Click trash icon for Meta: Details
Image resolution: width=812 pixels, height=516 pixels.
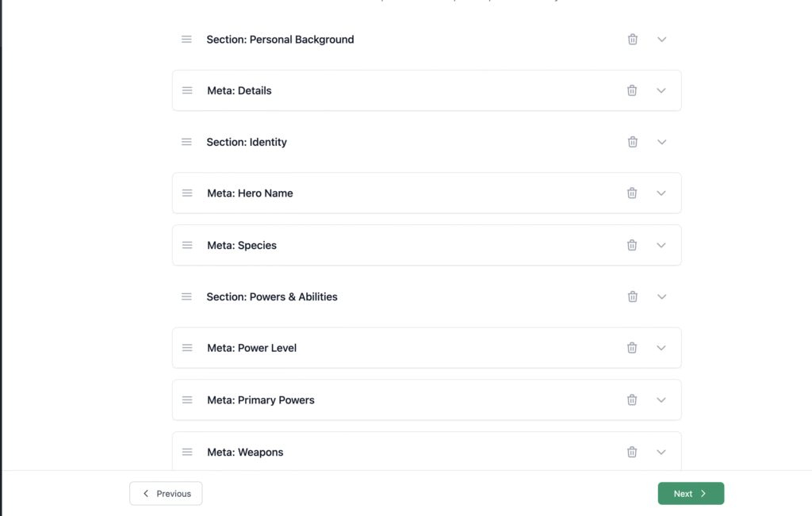click(x=632, y=90)
